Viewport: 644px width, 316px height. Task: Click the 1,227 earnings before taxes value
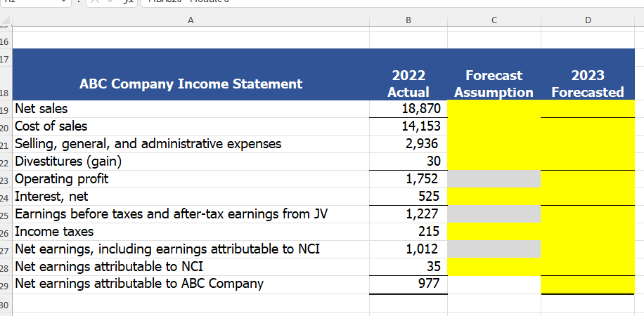pyautogui.click(x=408, y=214)
